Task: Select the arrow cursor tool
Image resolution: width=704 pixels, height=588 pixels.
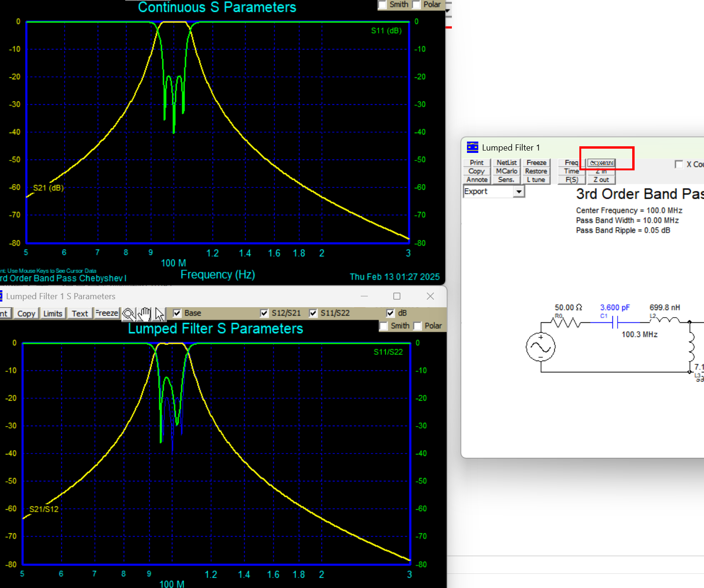Action: pyautogui.click(x=160, y=314)
